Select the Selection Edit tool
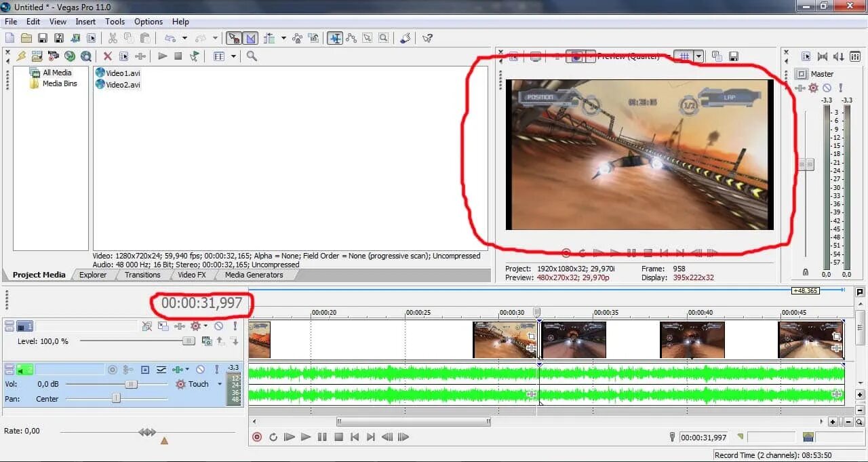This screenshot has height=462, width=868. pyautogui.click(x=368, y=38)
